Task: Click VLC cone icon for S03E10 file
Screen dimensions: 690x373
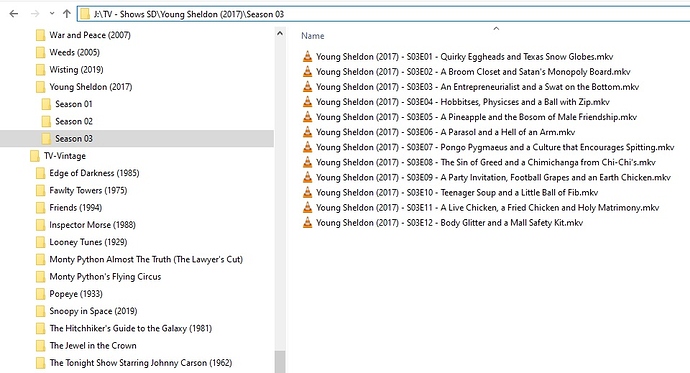Action: coord(308,192)
